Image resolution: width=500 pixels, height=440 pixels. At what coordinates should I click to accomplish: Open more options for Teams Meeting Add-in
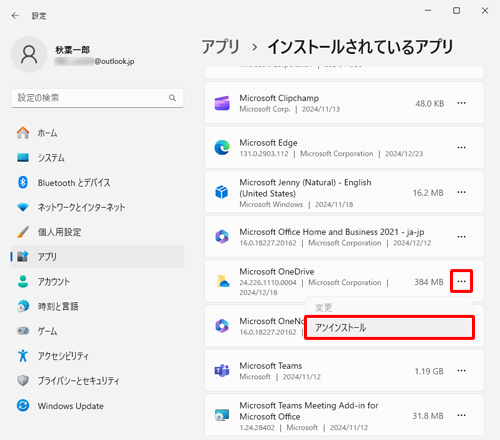461,415
